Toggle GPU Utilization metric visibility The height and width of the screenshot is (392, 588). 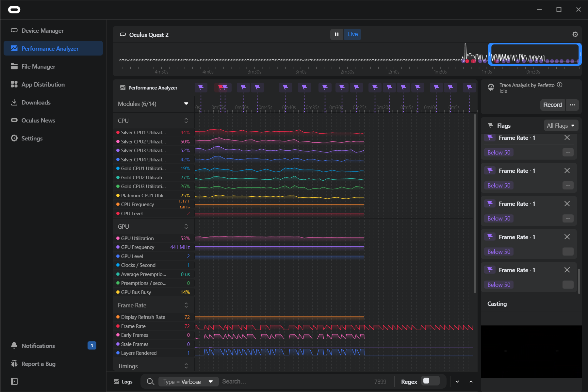click(118, 238)
